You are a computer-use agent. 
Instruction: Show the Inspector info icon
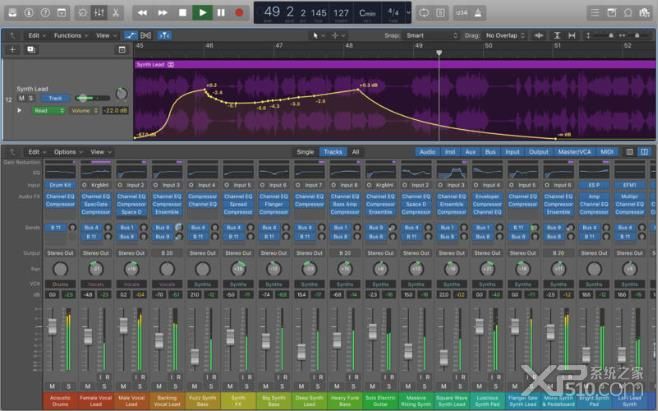pyautogui.click(x=29, y=13)
